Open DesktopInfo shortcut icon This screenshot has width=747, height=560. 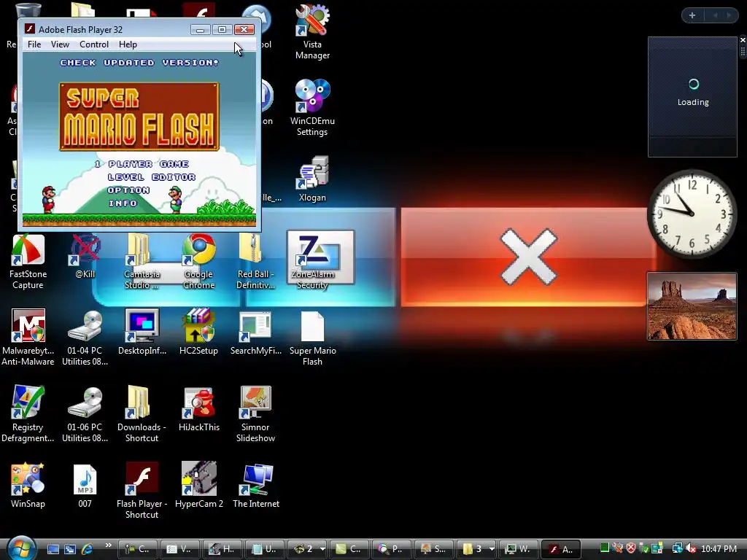[142, 332]
